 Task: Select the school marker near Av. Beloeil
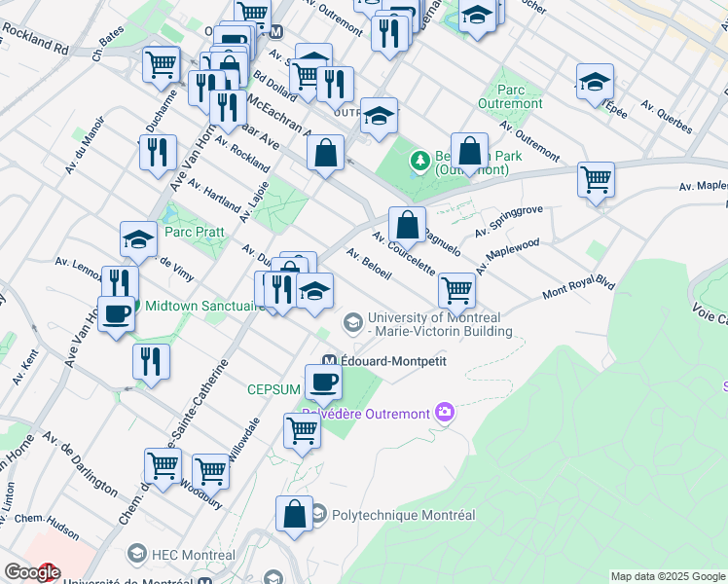[x=314, y=292]
